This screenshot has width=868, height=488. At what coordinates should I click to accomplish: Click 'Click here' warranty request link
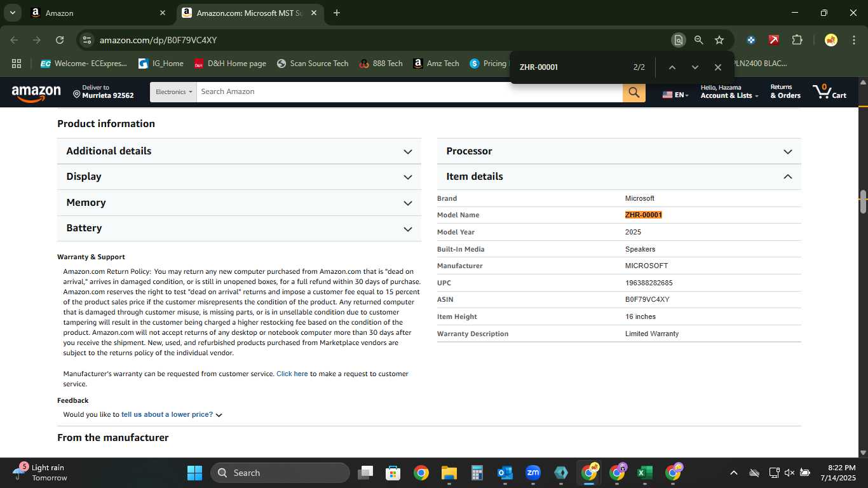[x=292, y=374]
